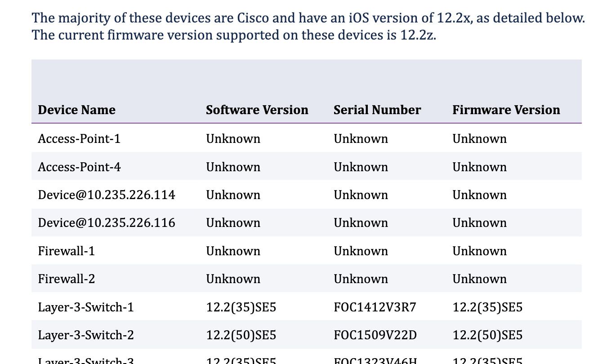Click Layer-3-Switch-2's firmware version 12.2(50)SE5
616x364 pixels.
487,335
